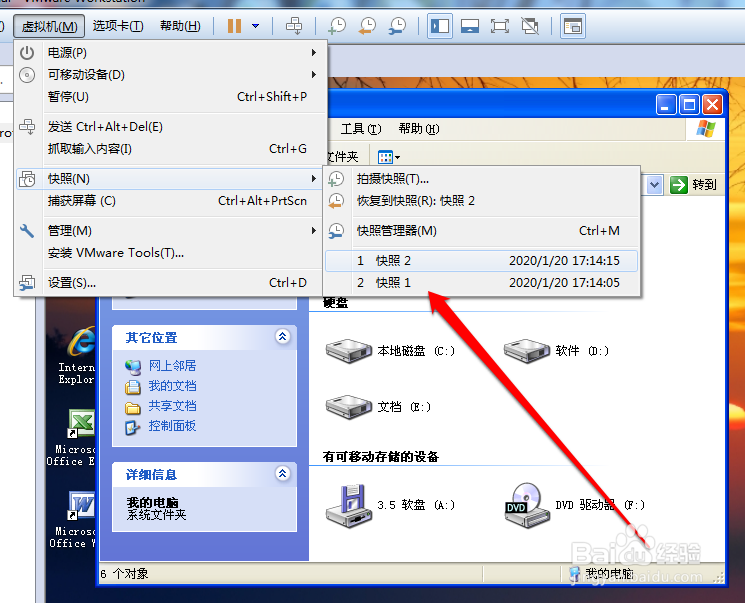Open 设置(S)... menu entry

pos(171,283)
